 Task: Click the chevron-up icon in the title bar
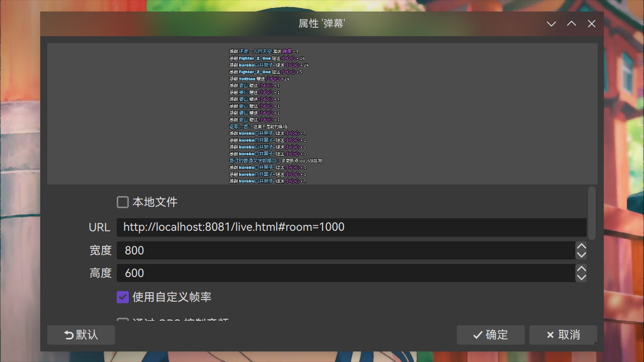(572, 24)
